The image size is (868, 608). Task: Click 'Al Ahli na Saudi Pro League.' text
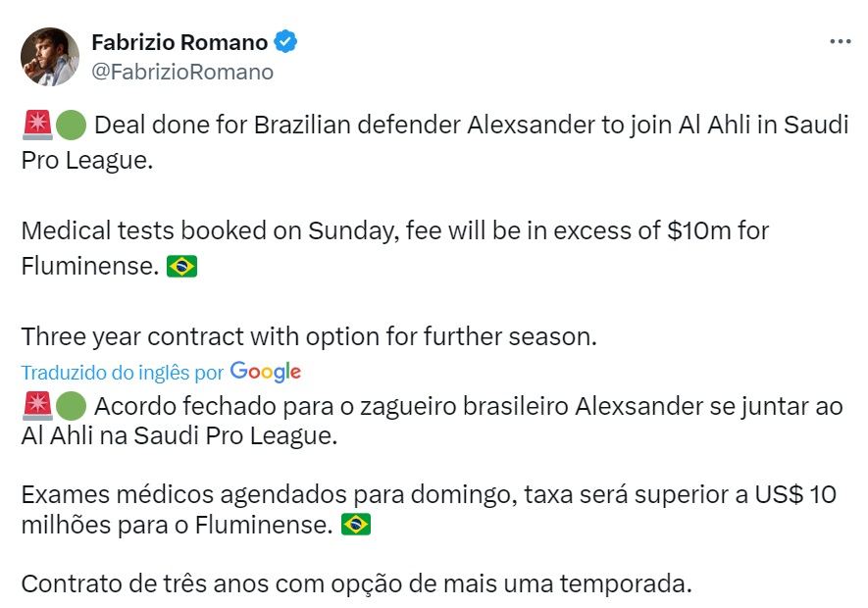[x=179, y=435]
